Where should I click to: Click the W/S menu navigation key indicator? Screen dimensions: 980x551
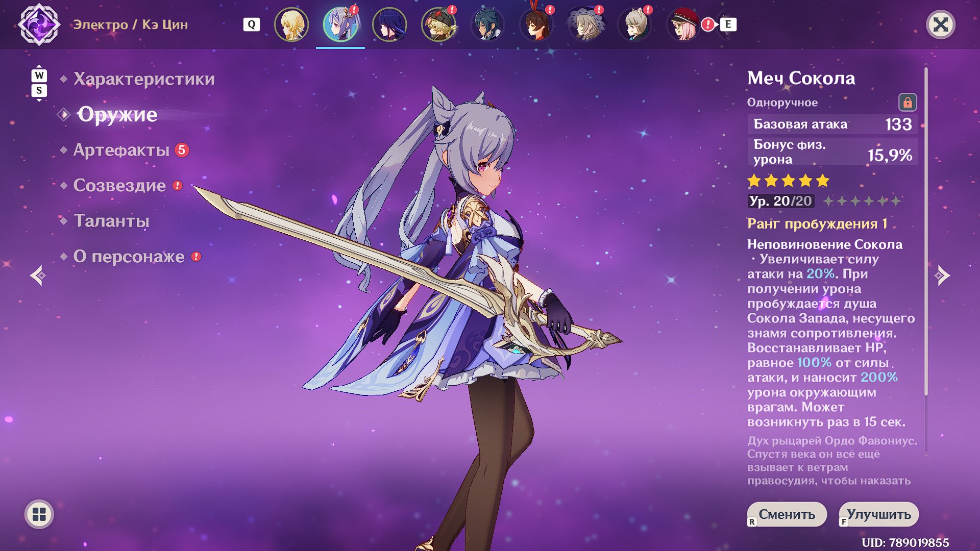click(39, 83)
